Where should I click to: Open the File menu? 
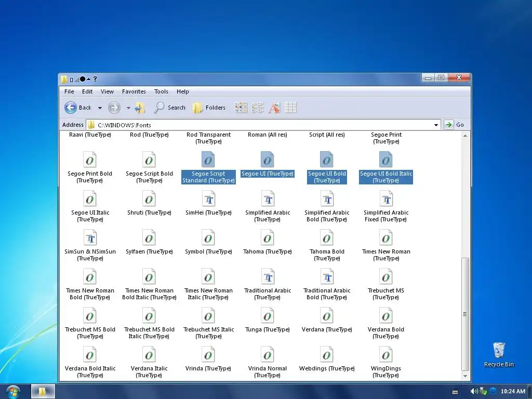(69, 91)
